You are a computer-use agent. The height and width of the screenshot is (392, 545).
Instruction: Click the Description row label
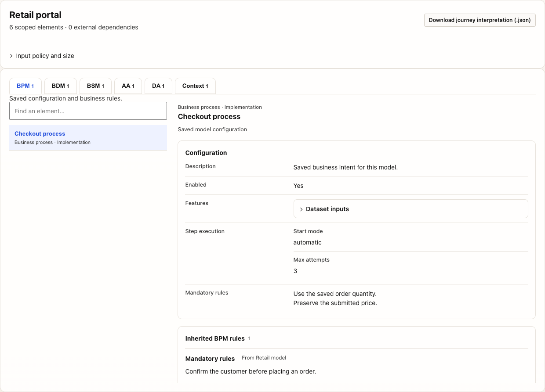click(200, 166)
